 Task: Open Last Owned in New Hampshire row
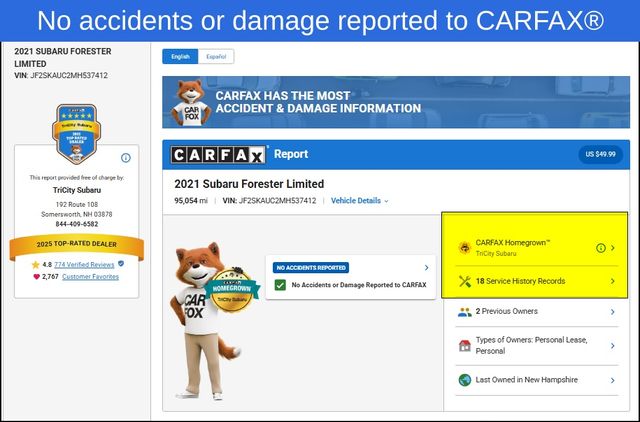click(x=537, y=380)
